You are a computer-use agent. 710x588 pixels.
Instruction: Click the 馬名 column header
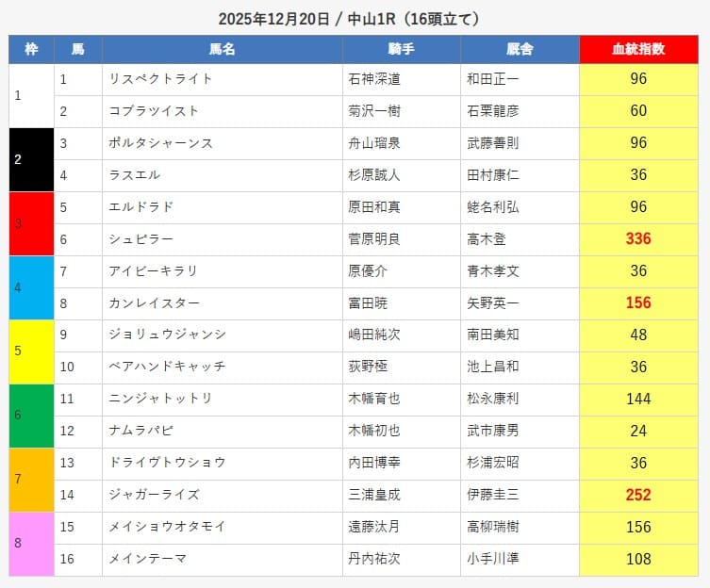tap(223, 50)
